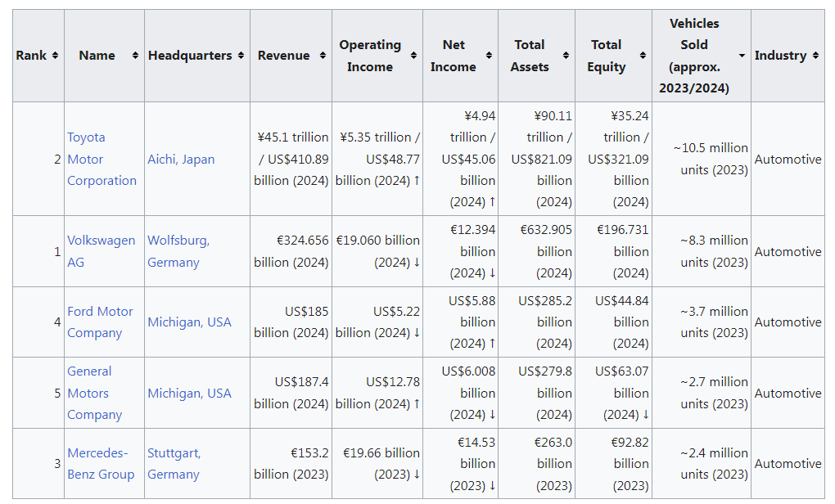Select ~8.3 million units cell
This screenshot has width=835, height=504.
click(702, 251)
